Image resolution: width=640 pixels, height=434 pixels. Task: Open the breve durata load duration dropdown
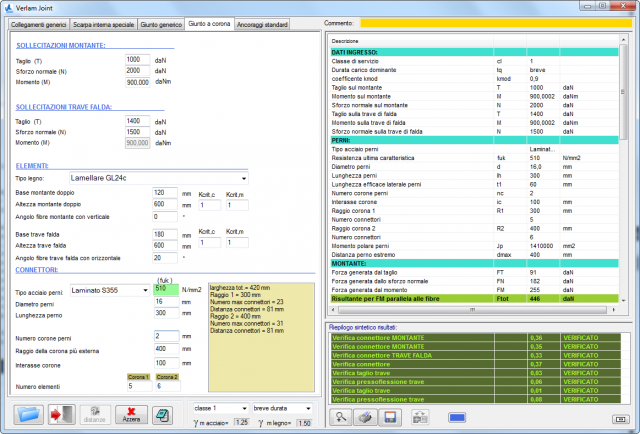point(283,409)
